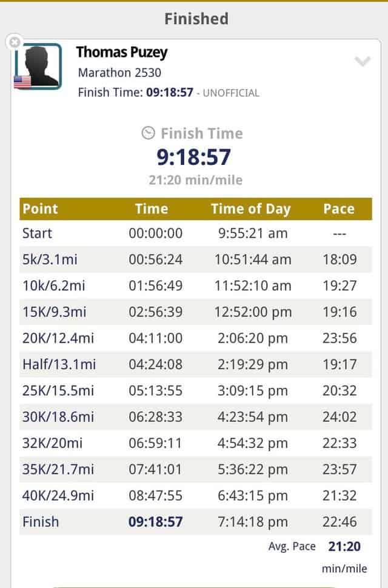Tap the Avg. Pace 21:20 value

pos(344,546)
